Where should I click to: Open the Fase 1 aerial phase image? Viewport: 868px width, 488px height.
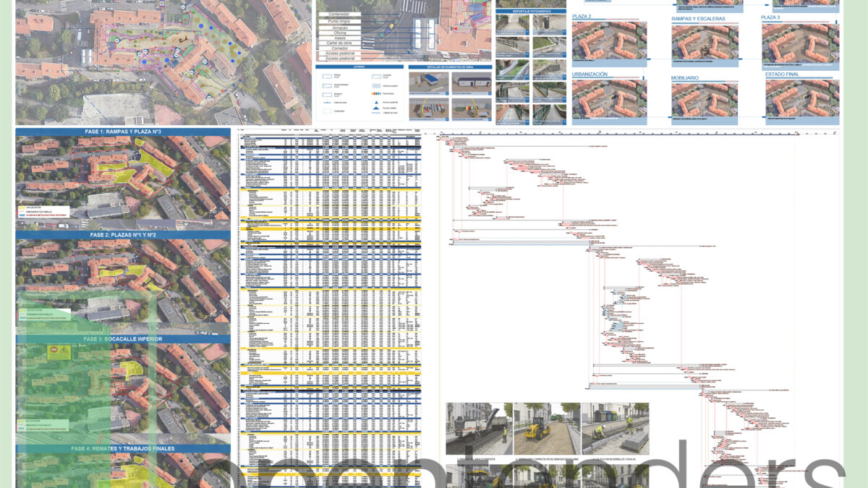(x=123, y=179)
